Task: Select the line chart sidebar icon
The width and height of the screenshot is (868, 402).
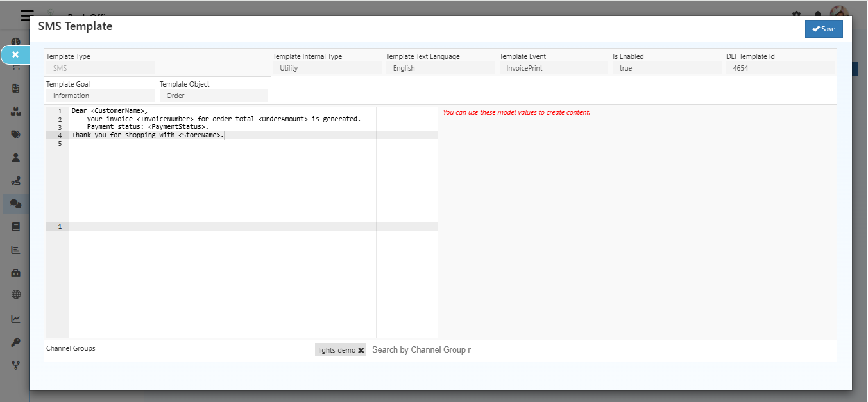Action: tap(16, 319)
